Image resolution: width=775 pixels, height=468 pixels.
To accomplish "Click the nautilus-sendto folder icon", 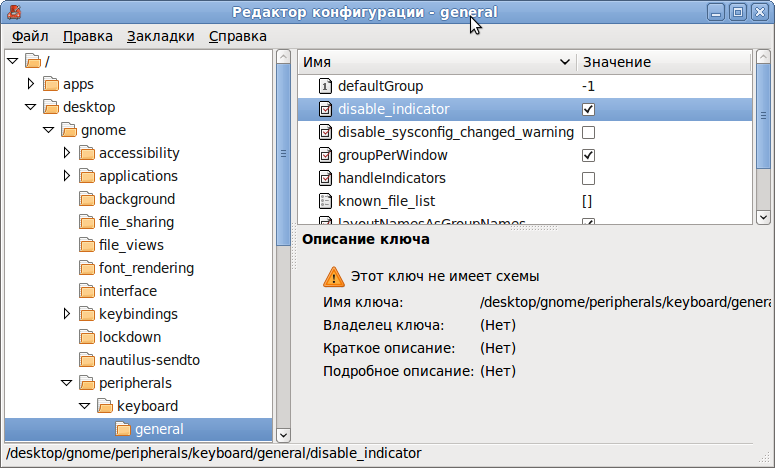I will point(87,360).
